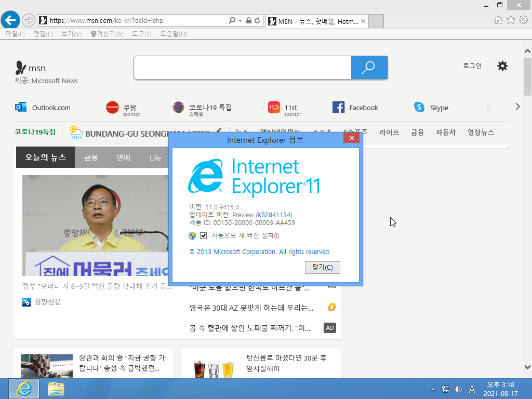Open MSN page settings gear icon
532x399 pixels.
click(x=502, y=66)
